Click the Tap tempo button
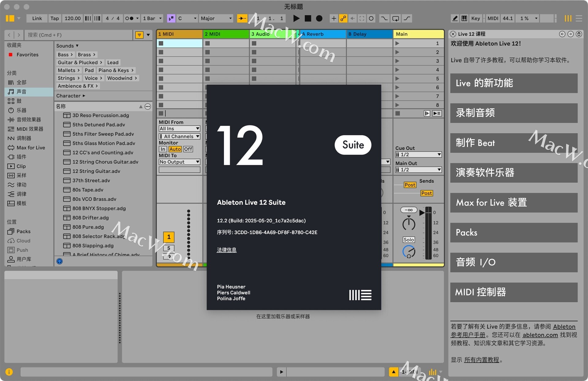 pyautogui.click(x=55, y=18)
